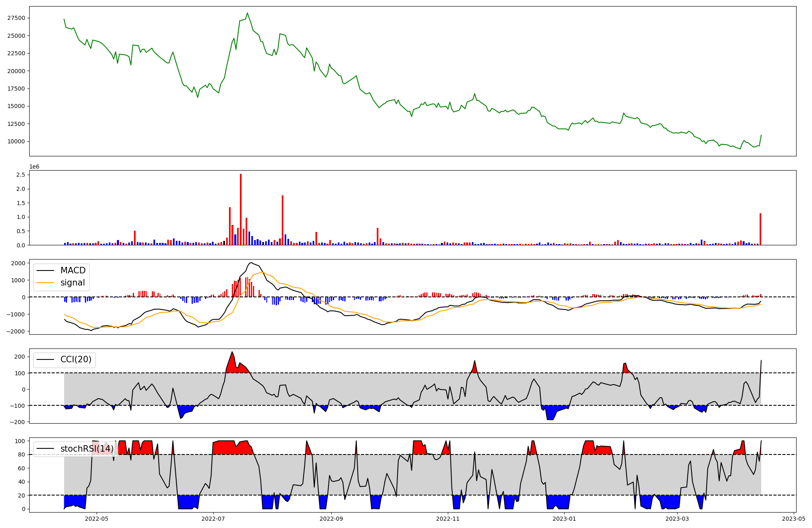Click the 10000 price axis label
The width and height of the screenshot is (812, 528).
coord(16,141)
